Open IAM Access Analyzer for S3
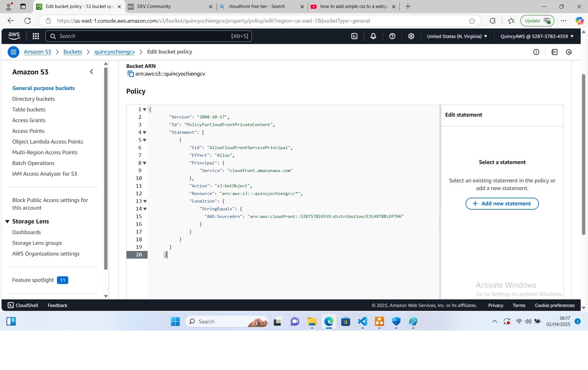 tap(45, 174)
